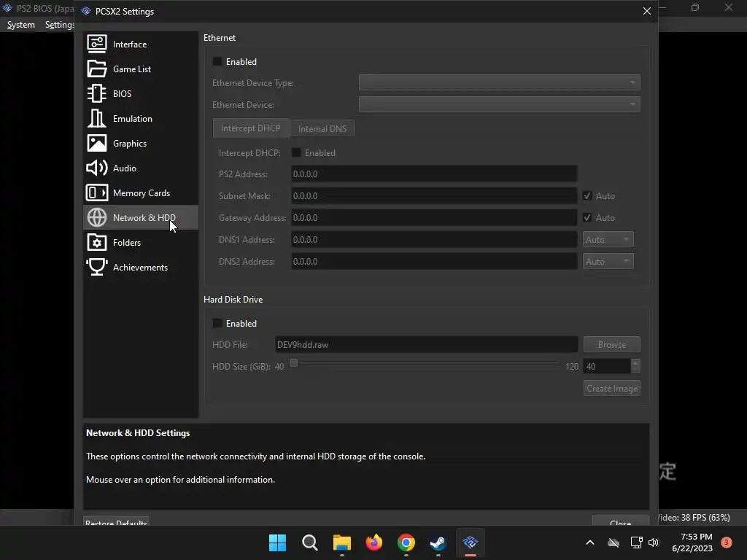Click the Browse button for HDD File
This screenshot has height=560, width=747.
click(x=612, y=344)
